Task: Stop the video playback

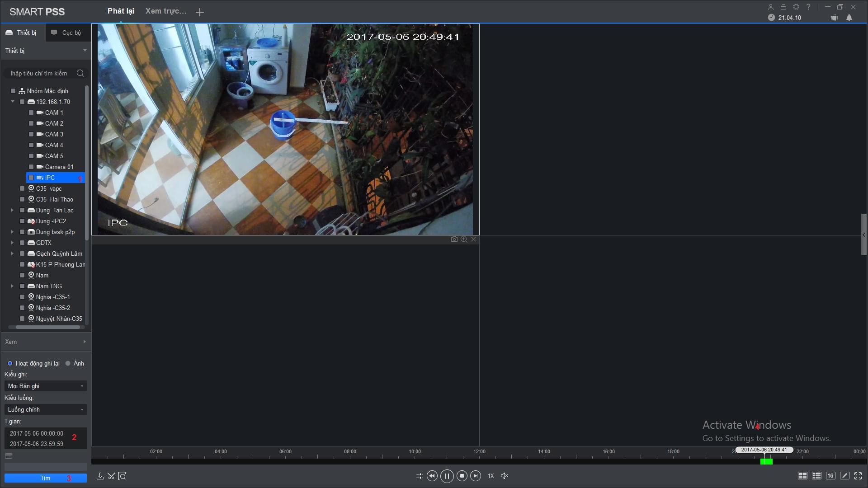Action: (x=462, y=476)
